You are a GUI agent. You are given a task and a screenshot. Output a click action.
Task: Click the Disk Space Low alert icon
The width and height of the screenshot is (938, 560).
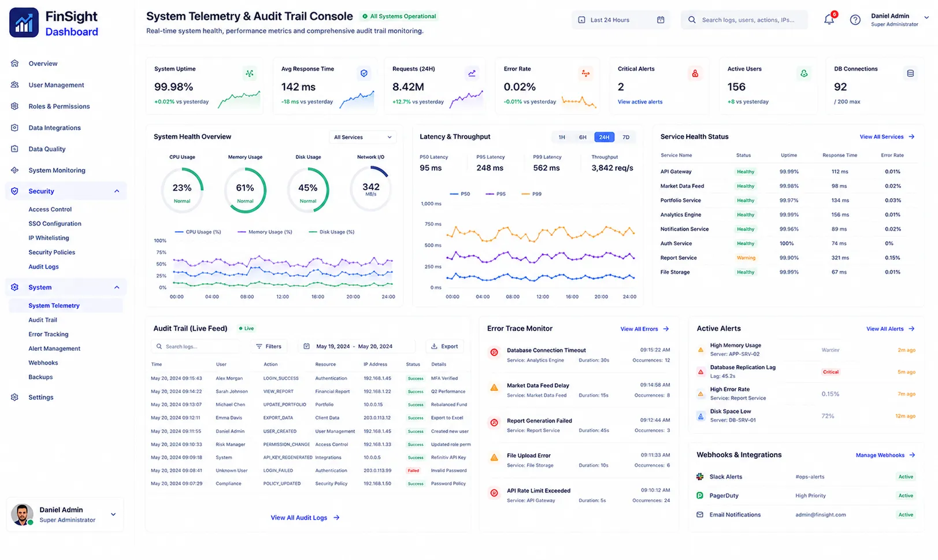tap(700, 416)
